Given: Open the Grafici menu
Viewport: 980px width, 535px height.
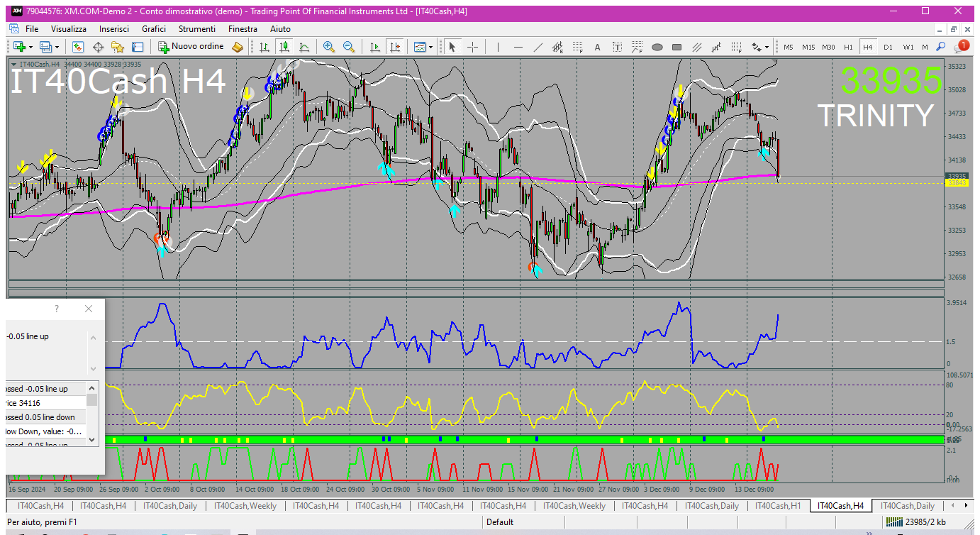Looking at the screenshot, I should pyautogui.click(x=154, y=29).
